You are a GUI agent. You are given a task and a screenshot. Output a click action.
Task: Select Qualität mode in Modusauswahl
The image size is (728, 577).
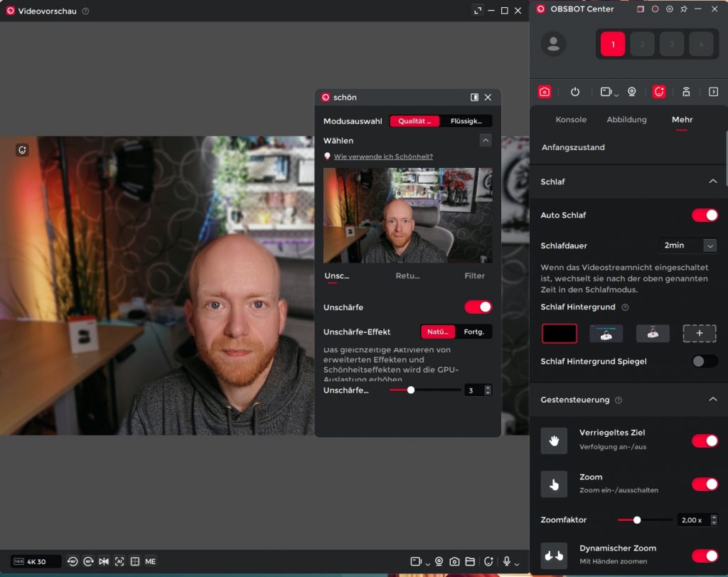(x=414, y=121)
